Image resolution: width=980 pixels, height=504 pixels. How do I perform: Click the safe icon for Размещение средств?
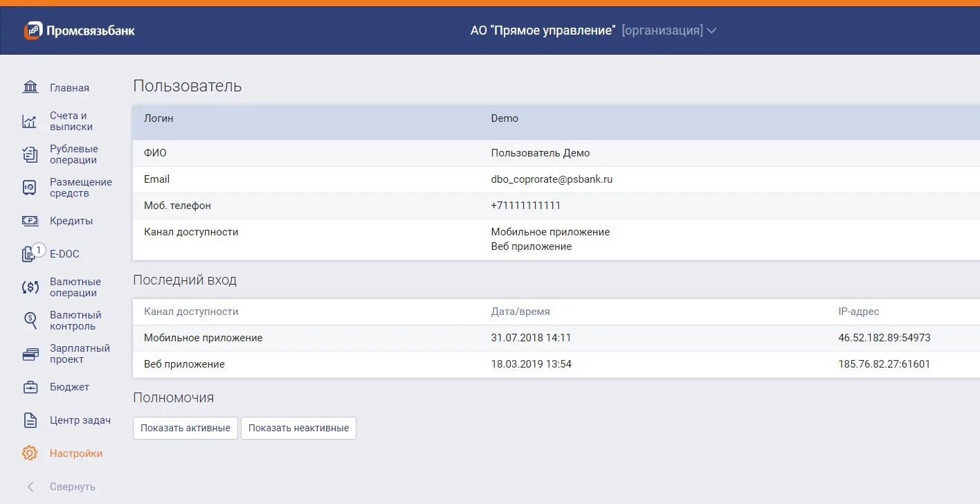[x=29, y=188]
